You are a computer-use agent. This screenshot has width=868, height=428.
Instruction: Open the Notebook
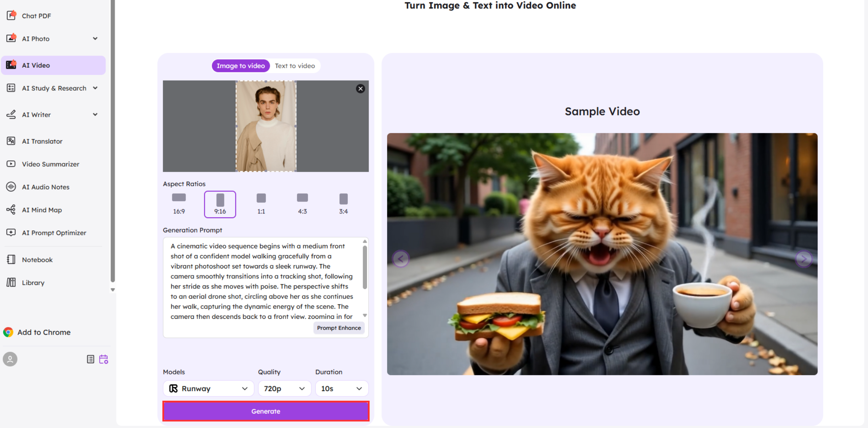click(x=37, y=260)
